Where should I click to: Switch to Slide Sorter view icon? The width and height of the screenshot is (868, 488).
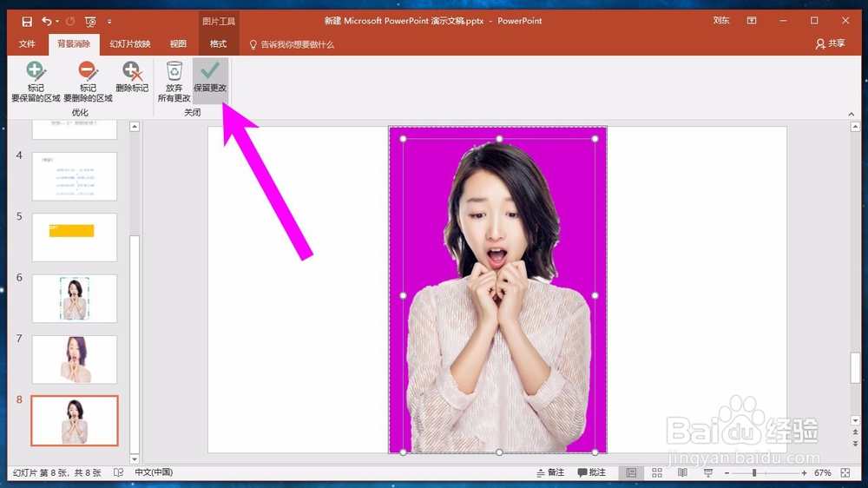point(657,472)
